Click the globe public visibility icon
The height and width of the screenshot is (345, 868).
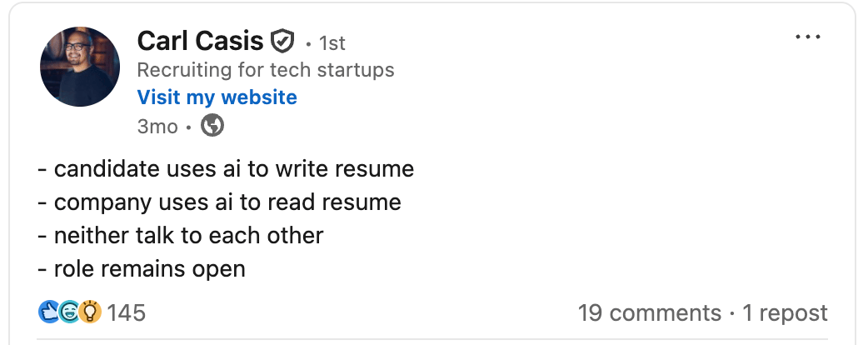click(x=213, y=126)
